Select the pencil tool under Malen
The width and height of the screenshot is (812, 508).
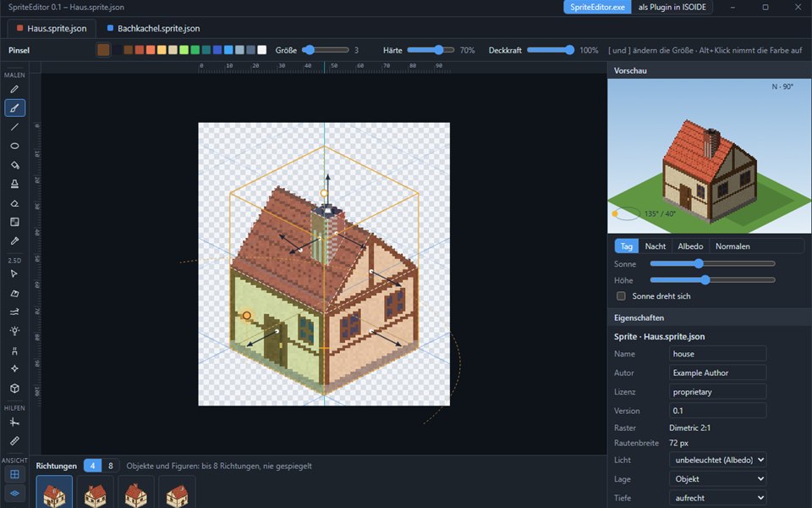14,89
